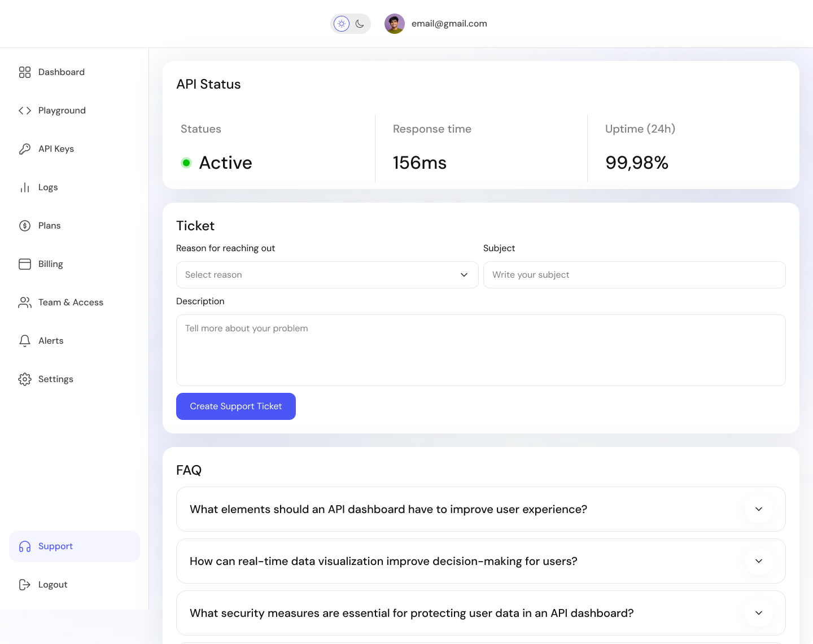Click the Settings gear icon
The width and height of the screenshot is (813, 644).
[25, 379]
